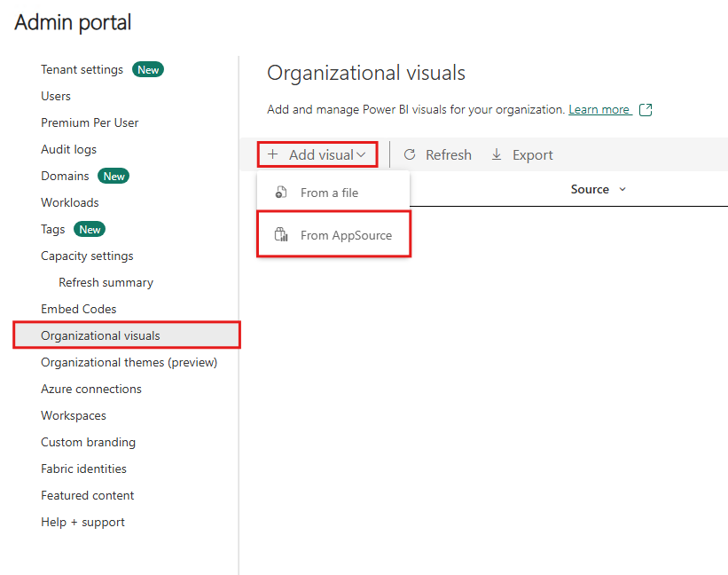This screenshot has height=575, width=728.
Task: Click the New badge beside Tenant settings
Action: point(148,69)
